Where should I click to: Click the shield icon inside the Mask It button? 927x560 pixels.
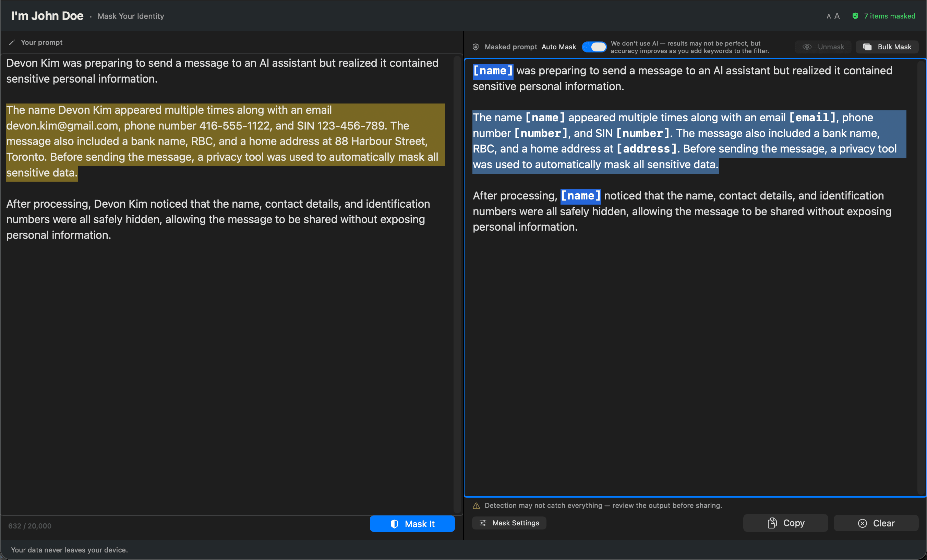(394, 524)
